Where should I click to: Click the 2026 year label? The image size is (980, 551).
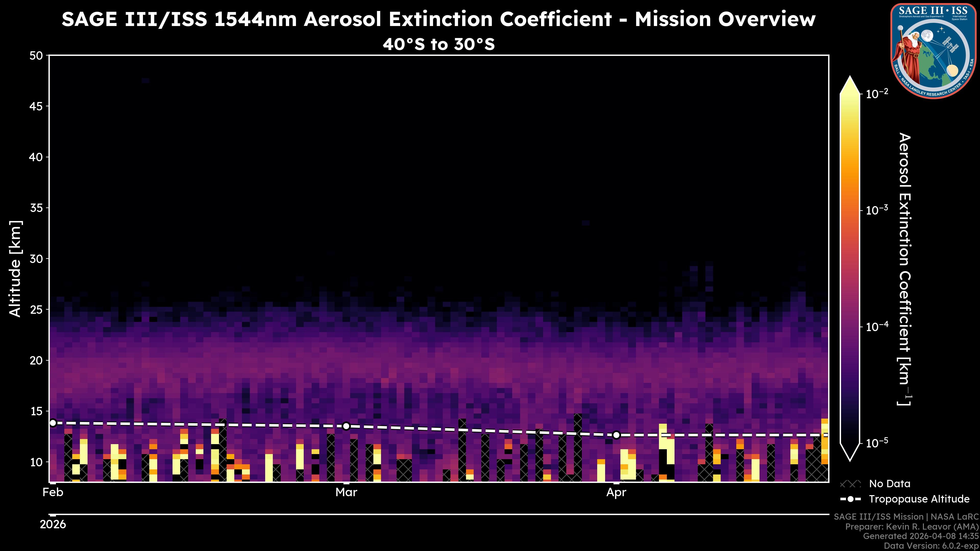point(53,524)
